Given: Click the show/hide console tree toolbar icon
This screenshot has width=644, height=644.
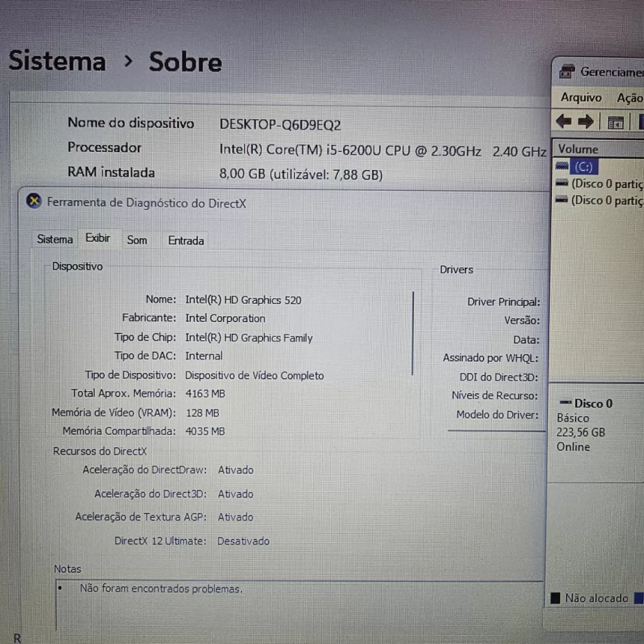Looking at the screenshot, I should click(x=616, y=122).
